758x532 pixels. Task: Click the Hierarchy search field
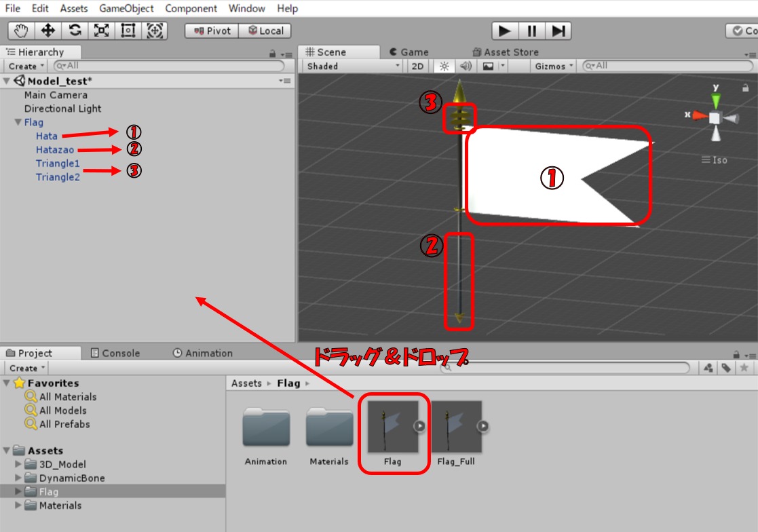[170, 66]
